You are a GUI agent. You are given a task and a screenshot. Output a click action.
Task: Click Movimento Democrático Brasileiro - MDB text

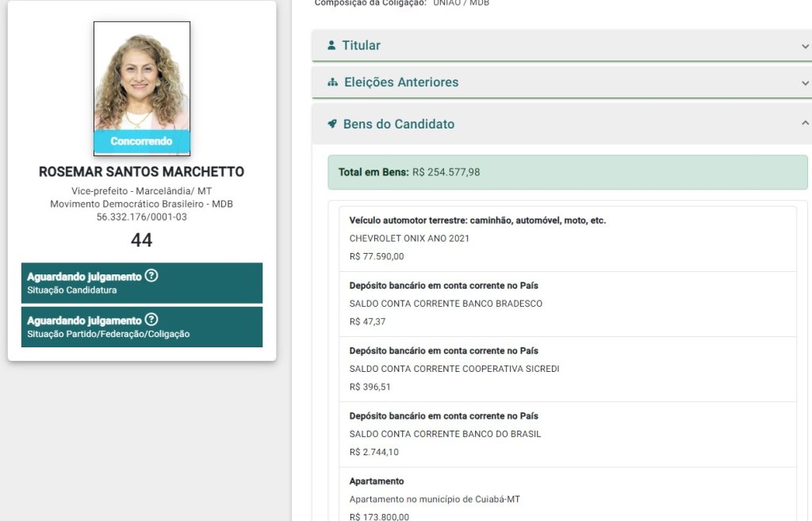tap(141, 204)
